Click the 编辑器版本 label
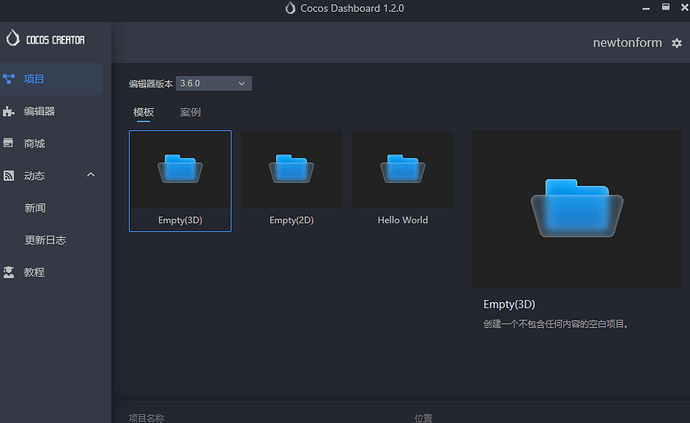 coord(150,84)
